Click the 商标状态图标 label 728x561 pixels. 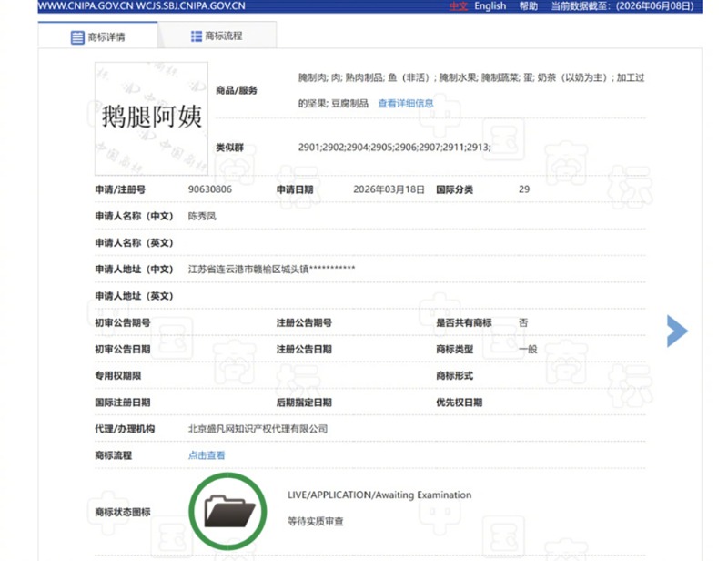pyautogui.click(x=123, y=512)
